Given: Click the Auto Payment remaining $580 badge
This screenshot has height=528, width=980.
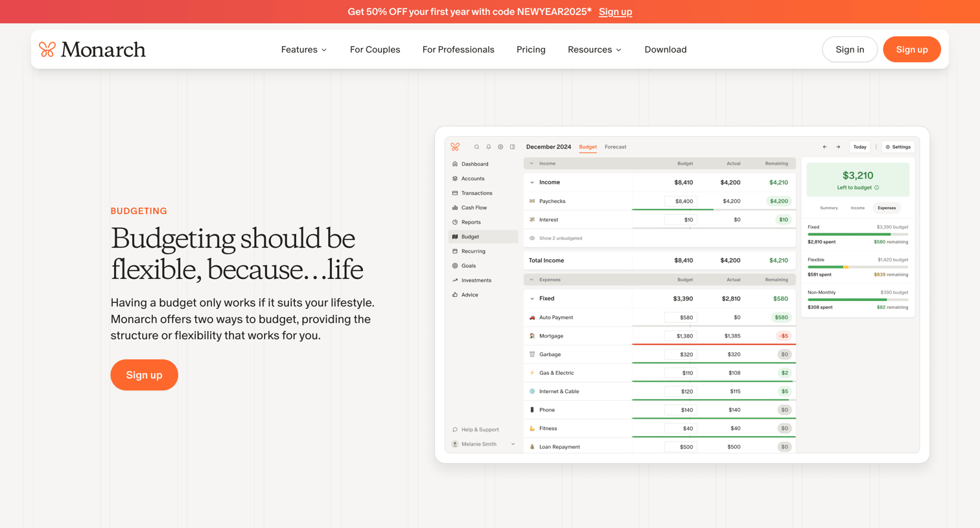Looking at the screenshot, I should (x=781, y=317).
